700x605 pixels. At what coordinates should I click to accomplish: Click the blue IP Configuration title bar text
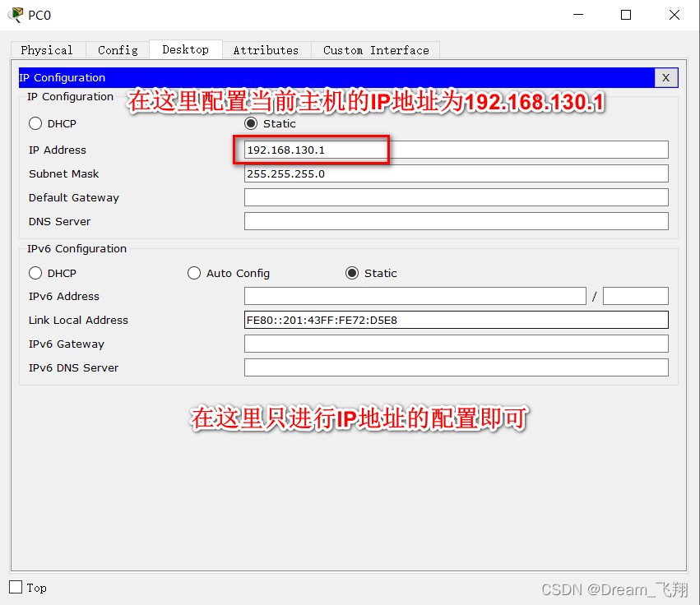coord(62,77)
